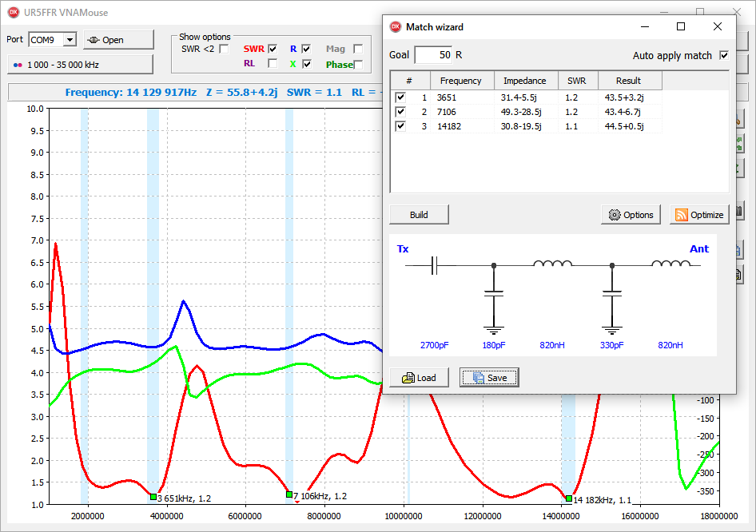Save the match circuit
756x532 pixels.
[x=488, y=378]
